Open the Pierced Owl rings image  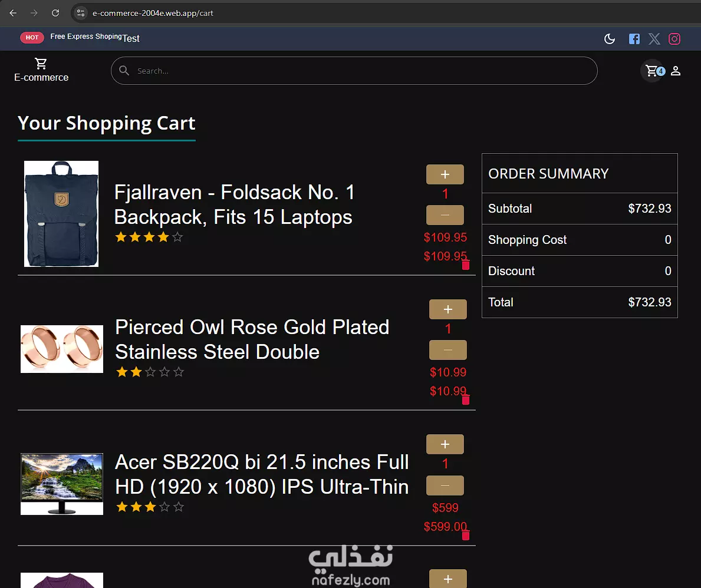tap(62, 349)
